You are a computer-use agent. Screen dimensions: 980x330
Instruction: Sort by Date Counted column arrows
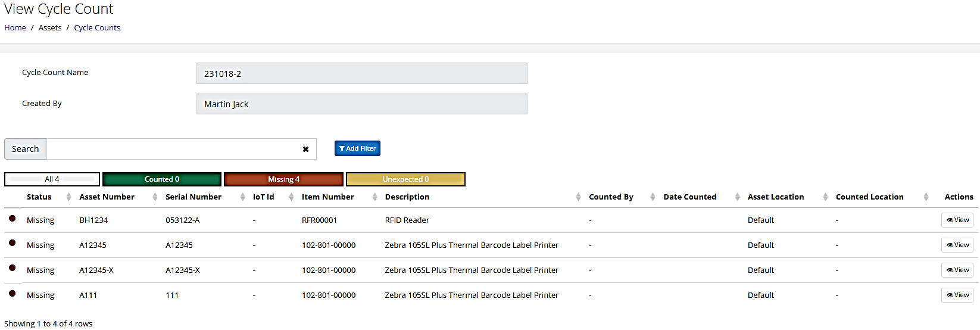737,197
